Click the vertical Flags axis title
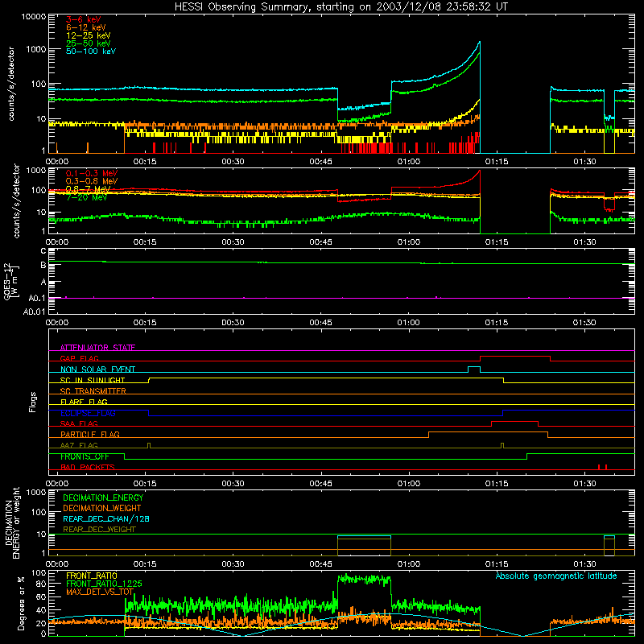644x644 pixels. tap(33, 402)
